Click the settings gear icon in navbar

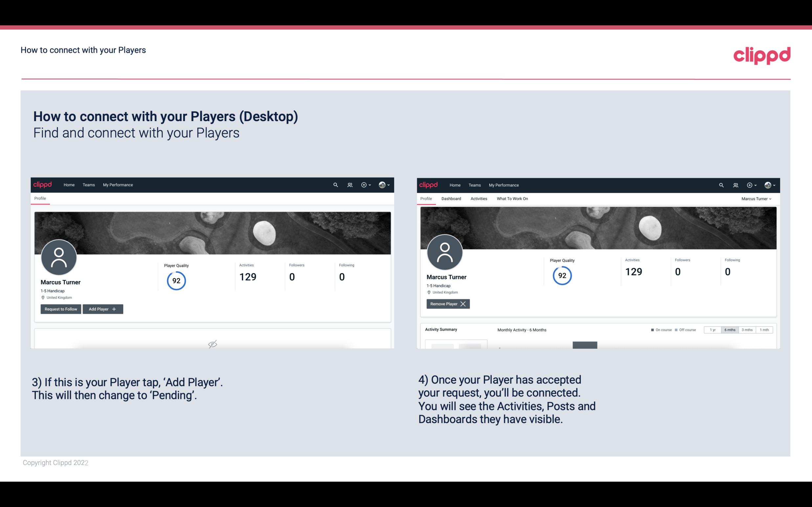(364, 184)
